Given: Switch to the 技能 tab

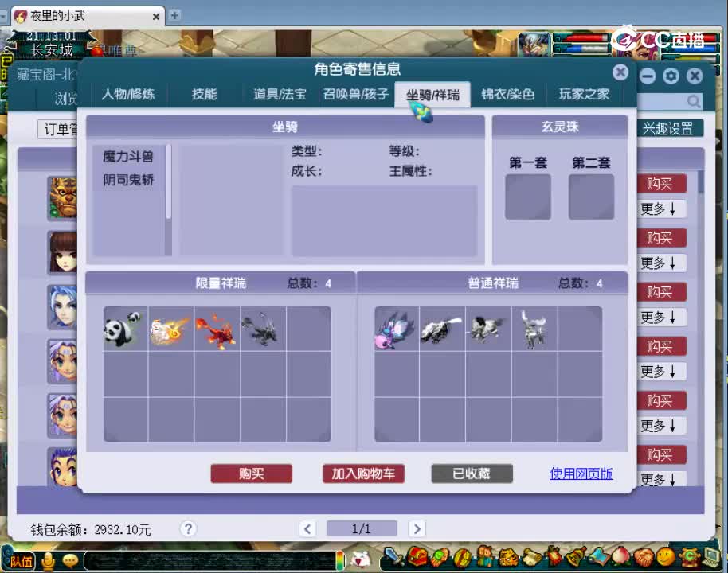Looking at the screenshot, I should pyautogui.click(x=204, y=94).
